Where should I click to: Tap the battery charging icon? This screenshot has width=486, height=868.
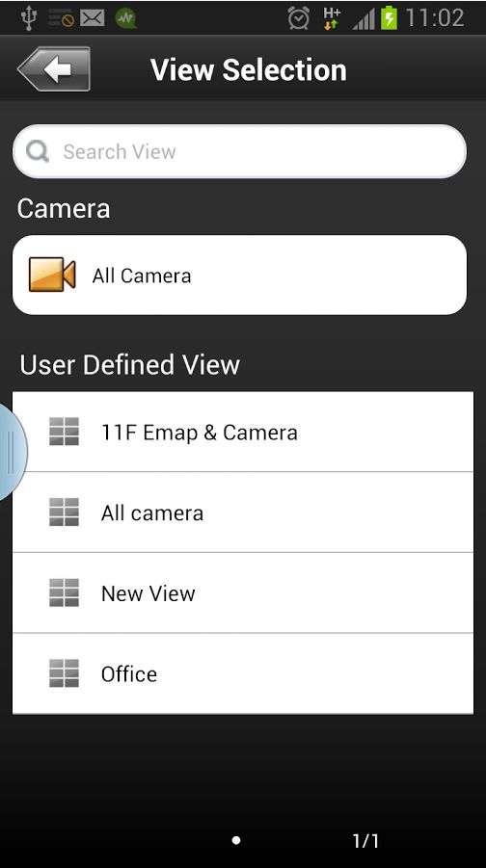point(389,18)
